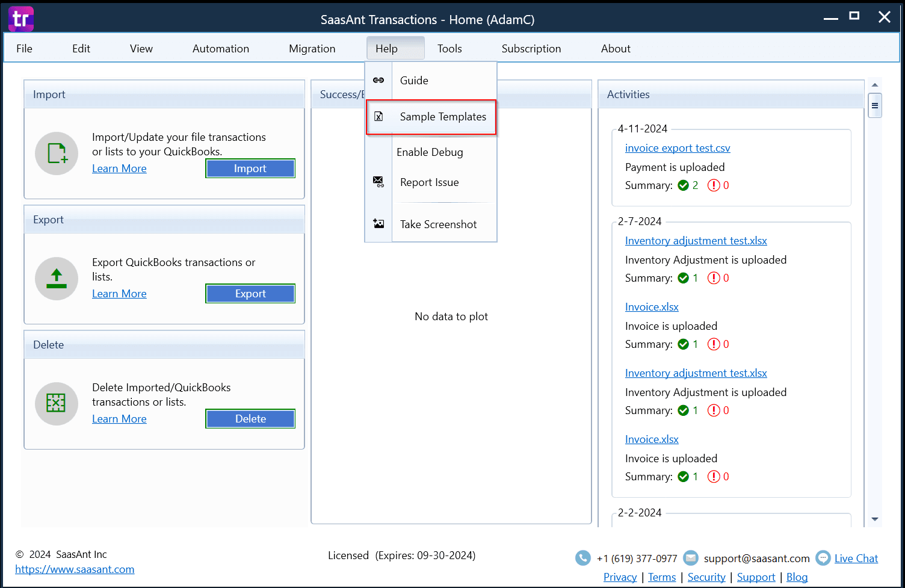Click the Activities panel header
Image resolution: width=905 pixels, height=588 pixels.
(x=731, y=94)
